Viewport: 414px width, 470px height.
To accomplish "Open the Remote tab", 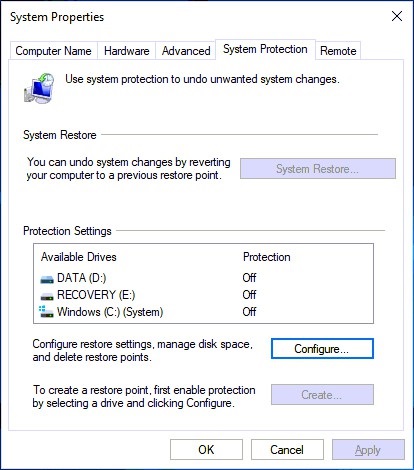I will coord(338,51).
